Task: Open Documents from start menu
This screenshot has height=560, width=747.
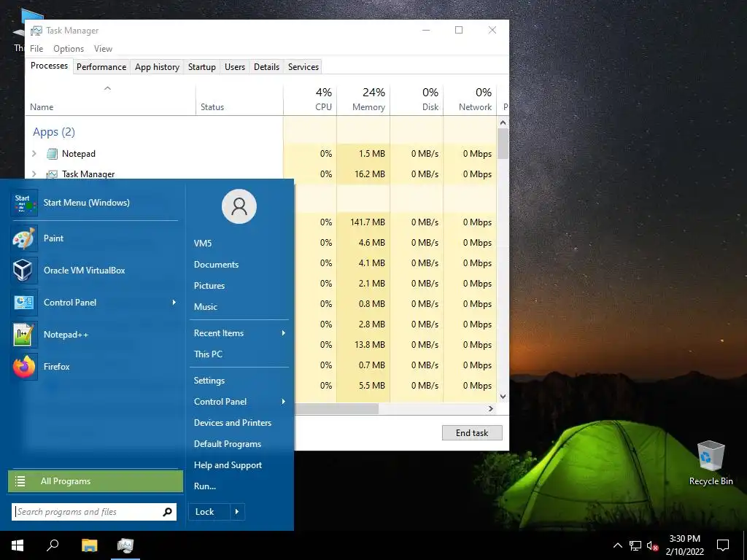Action: 216,264
